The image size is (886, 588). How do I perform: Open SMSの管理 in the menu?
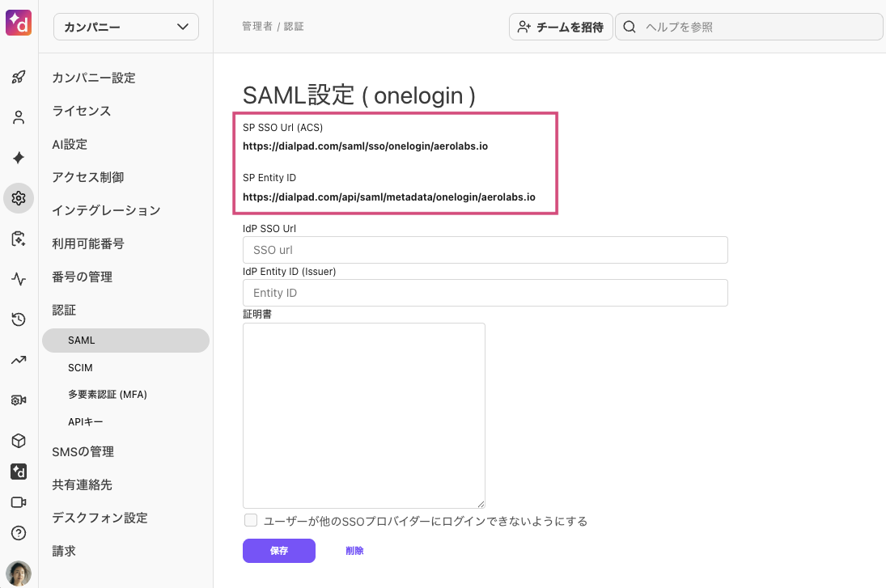pos(83,452)
